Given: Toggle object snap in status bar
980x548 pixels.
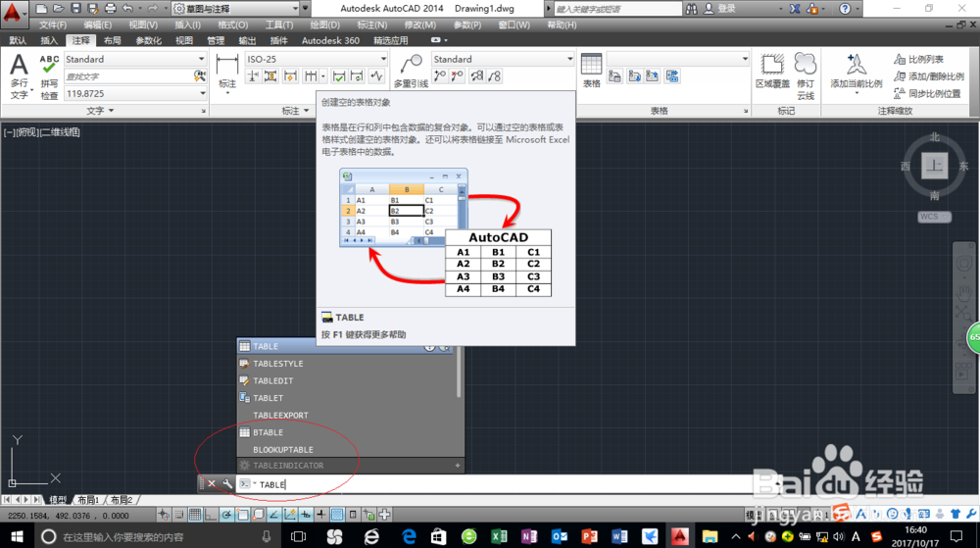Looking at the screenshot, I should 242,515.
